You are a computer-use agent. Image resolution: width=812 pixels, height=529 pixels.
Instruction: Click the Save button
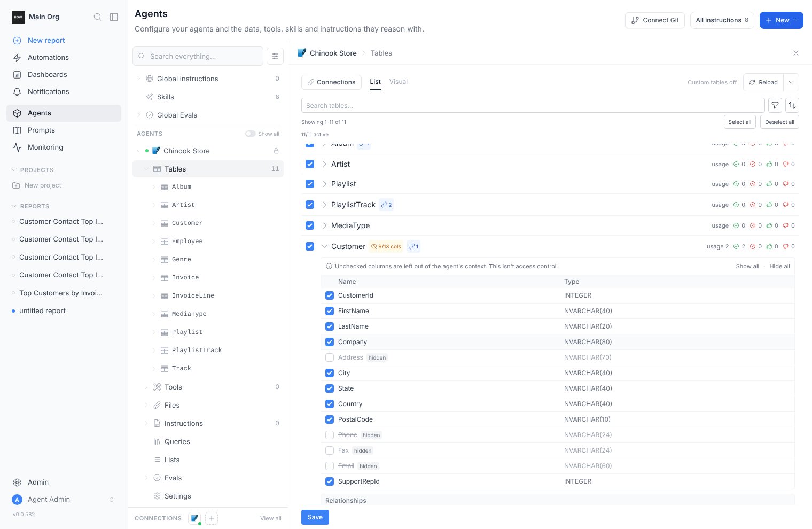(315, 517)
